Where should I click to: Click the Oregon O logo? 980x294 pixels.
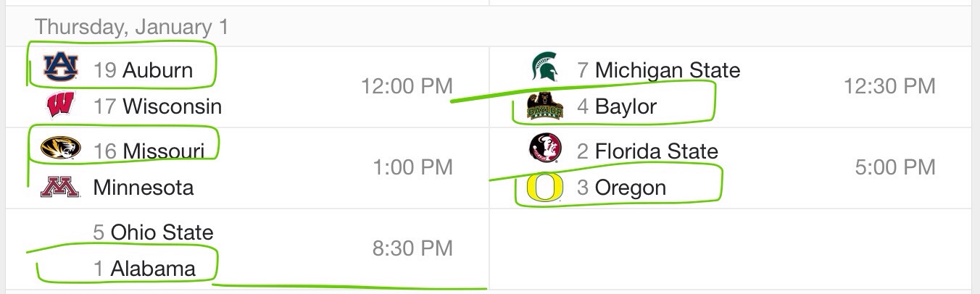546,188
